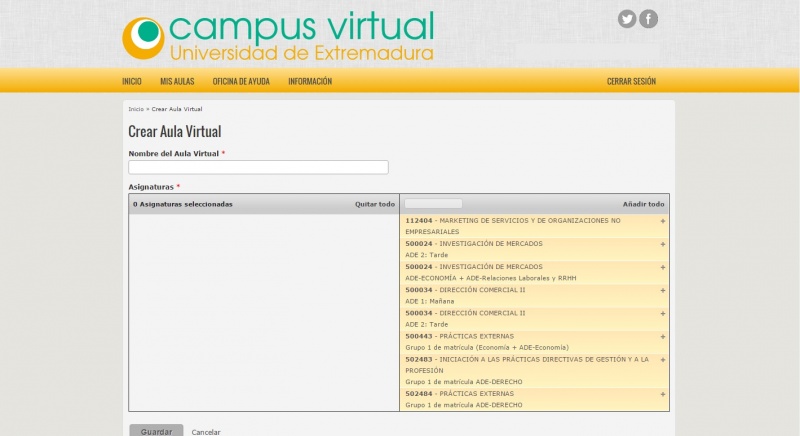800x436 pixels.
Task: Add 500024 Investigación de Mercados ADE 2: Tarde
Action: pyautogui.click(x=662, y=244)
